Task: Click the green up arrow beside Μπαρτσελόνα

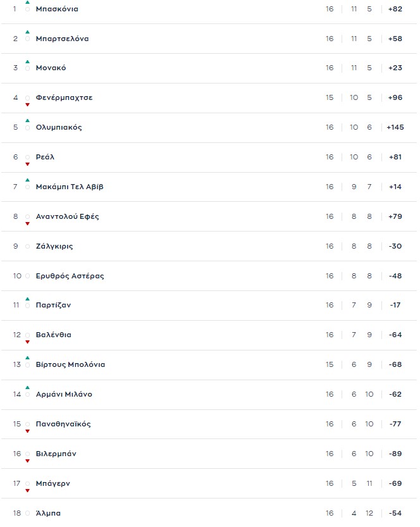Action: coord(27,32)
